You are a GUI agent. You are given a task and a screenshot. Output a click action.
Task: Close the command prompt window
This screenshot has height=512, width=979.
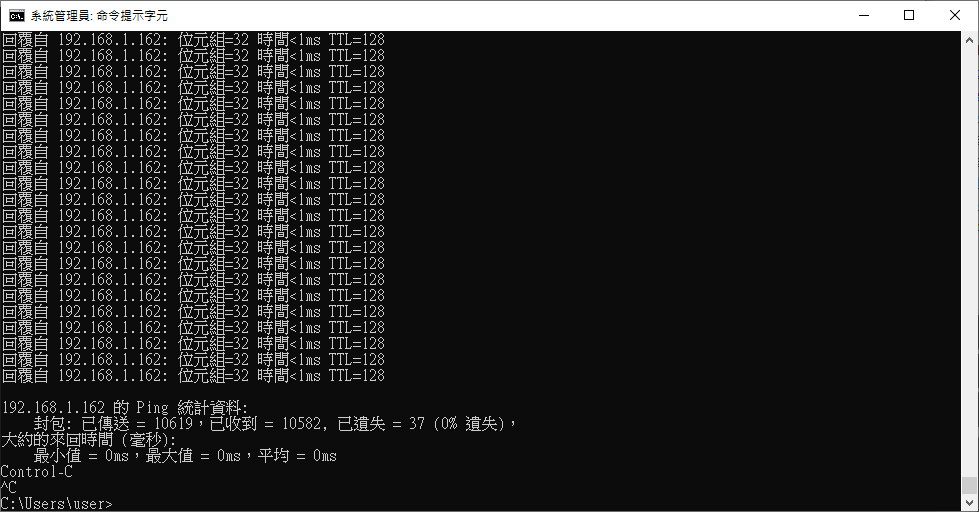(x=955, y=16)
